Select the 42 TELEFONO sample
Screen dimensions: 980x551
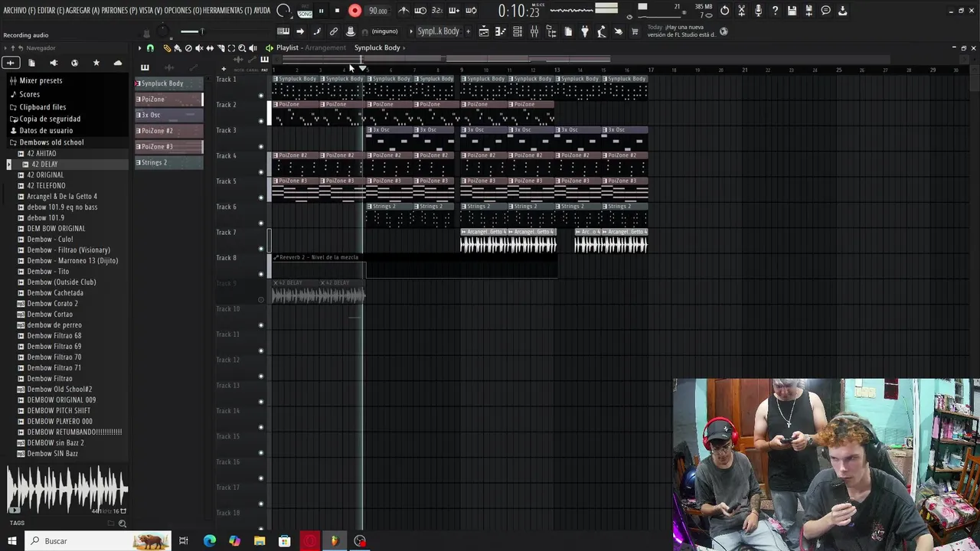click(x=46, y=186)
